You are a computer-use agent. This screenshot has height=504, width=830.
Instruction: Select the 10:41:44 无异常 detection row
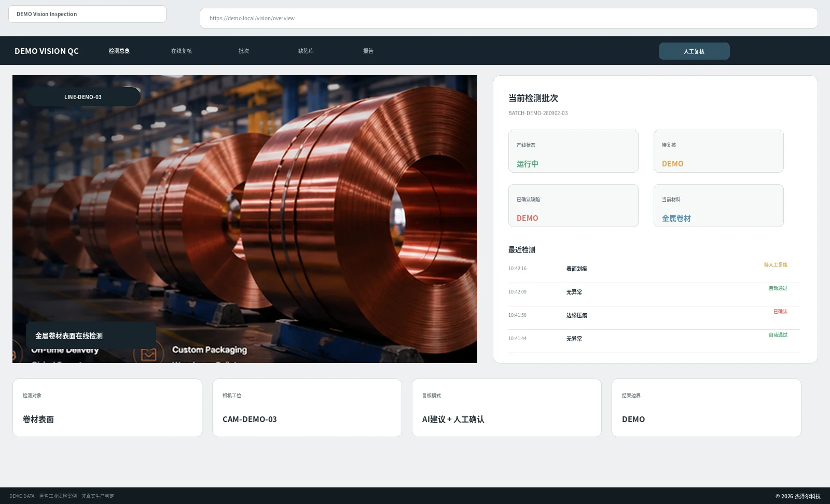pos(654,341)
